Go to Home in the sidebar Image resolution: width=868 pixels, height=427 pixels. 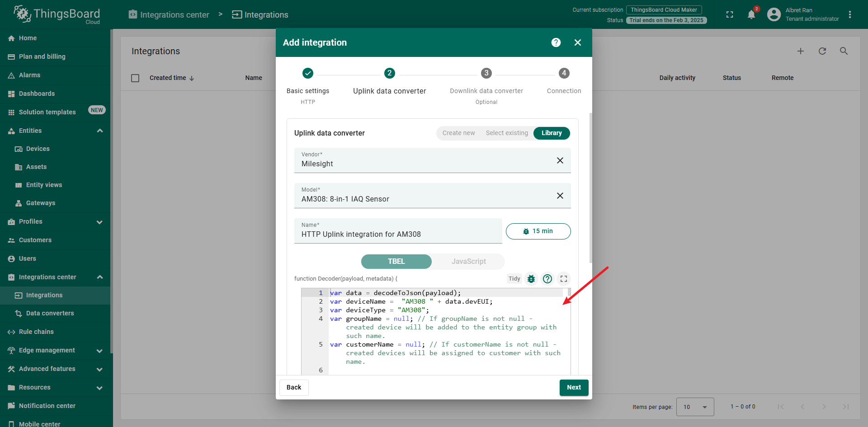(55, 38)
